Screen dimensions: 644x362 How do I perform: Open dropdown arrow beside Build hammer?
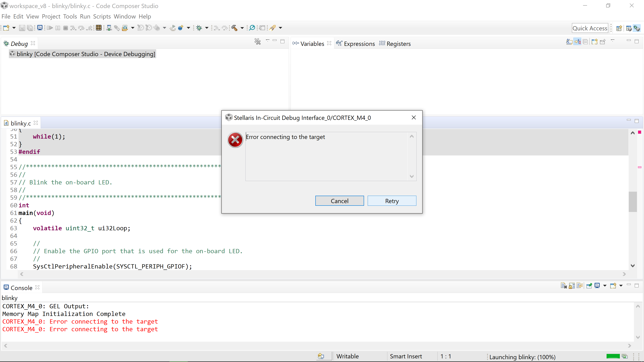pyautogui.click(x=242, y=28)
